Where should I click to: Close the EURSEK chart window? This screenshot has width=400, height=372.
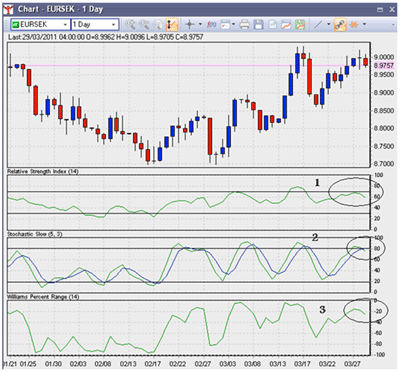[392, 10]
